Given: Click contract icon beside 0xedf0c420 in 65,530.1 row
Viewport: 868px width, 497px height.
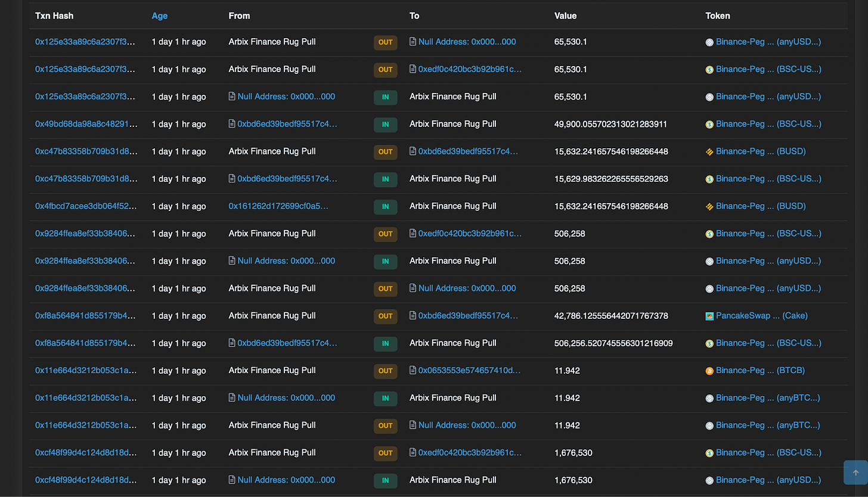Looking at the screenshot, I should point(413,69).
